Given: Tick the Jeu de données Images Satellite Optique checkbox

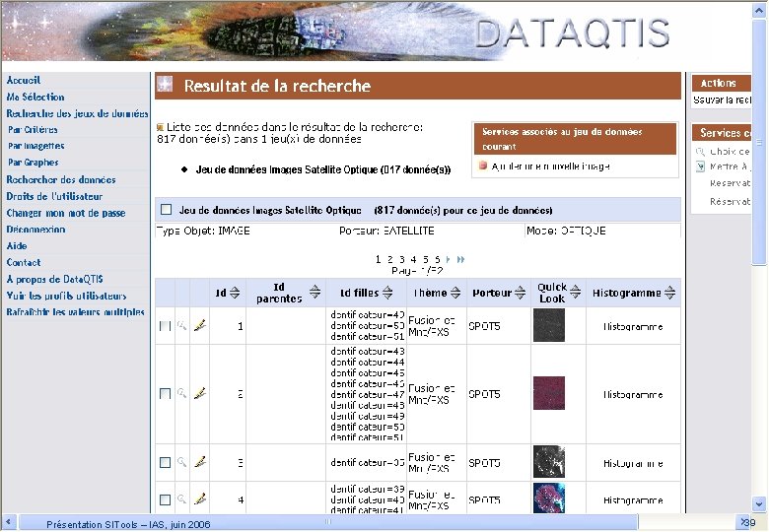Looking at the screenshot, I should 167,210.
